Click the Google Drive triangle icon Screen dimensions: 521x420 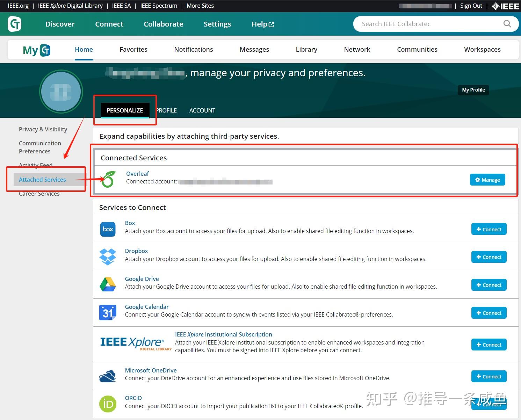[x=108, y=284]
